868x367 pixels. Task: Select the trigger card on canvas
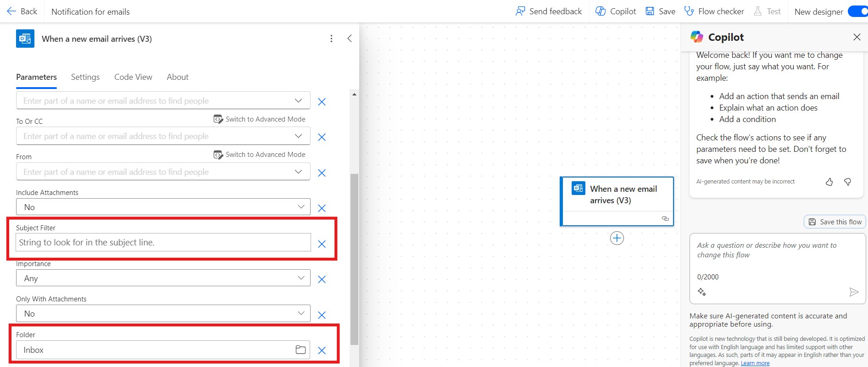(617, 201)
